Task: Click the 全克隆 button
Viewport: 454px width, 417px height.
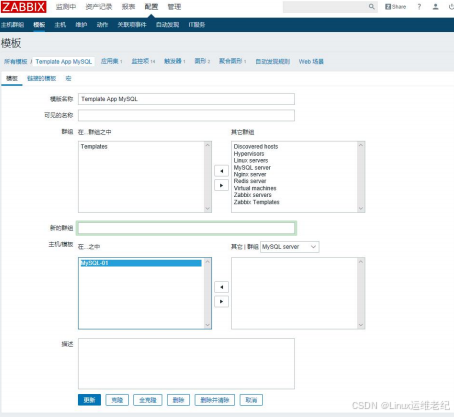Action: click(x=148, y=400)
